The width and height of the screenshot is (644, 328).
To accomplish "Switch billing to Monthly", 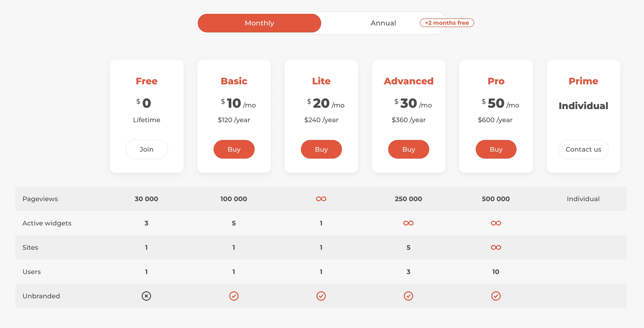I will (259, 23).
